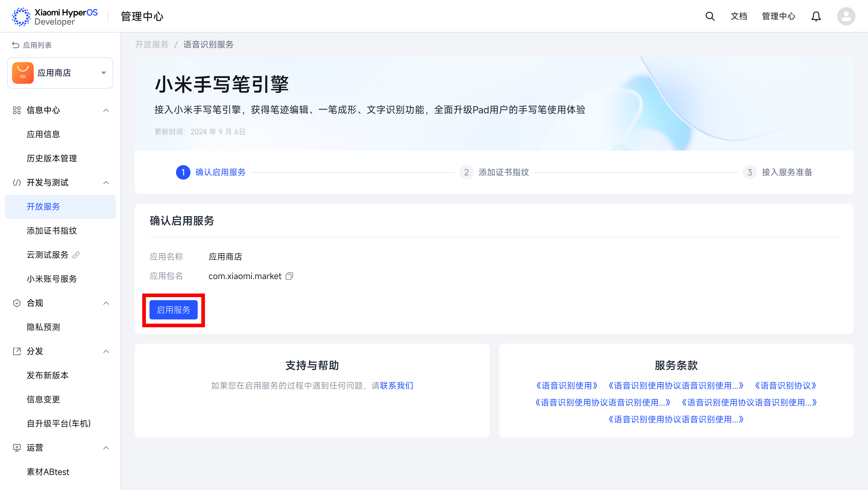This screenshot has width=868, height=490.
Task: Open the search magnifier icon
Action: 710,16
